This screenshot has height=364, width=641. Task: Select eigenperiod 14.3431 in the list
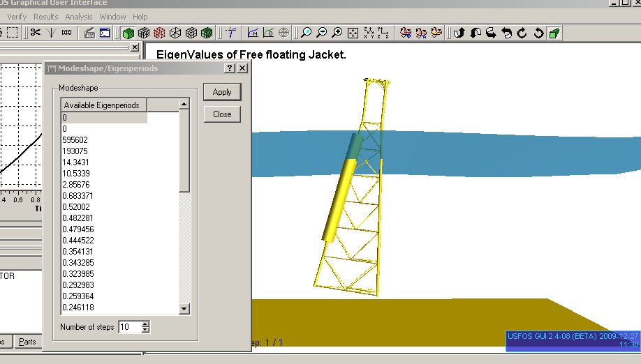coord(76,162)
